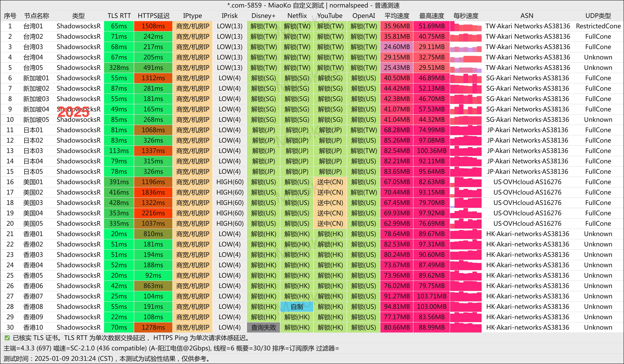Click the US·OVHcloud·AS16276 ASN for 美国02
Screen dimensions: 624x364
click(527, 192)
